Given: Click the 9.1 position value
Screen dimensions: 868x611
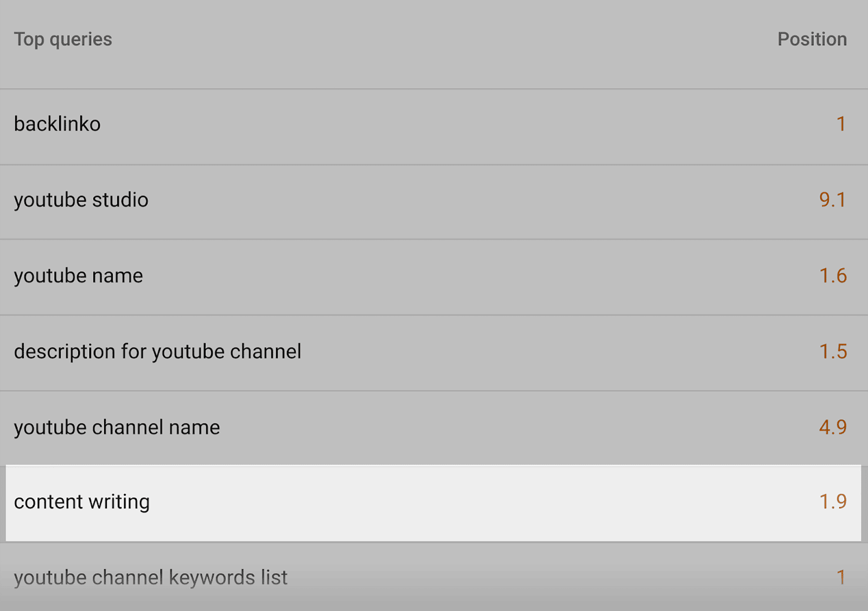Looking at the screenshot, I should pyautogui.click(x=832, y=200).
